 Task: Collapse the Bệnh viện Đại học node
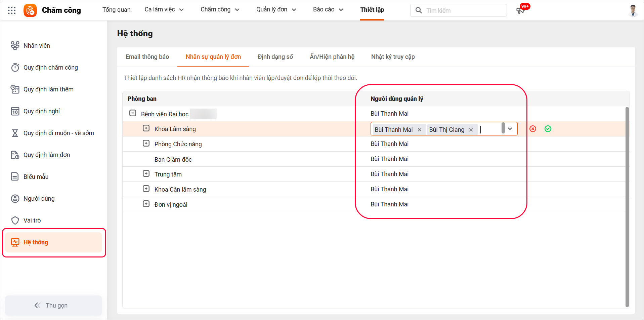pos(133,113)
